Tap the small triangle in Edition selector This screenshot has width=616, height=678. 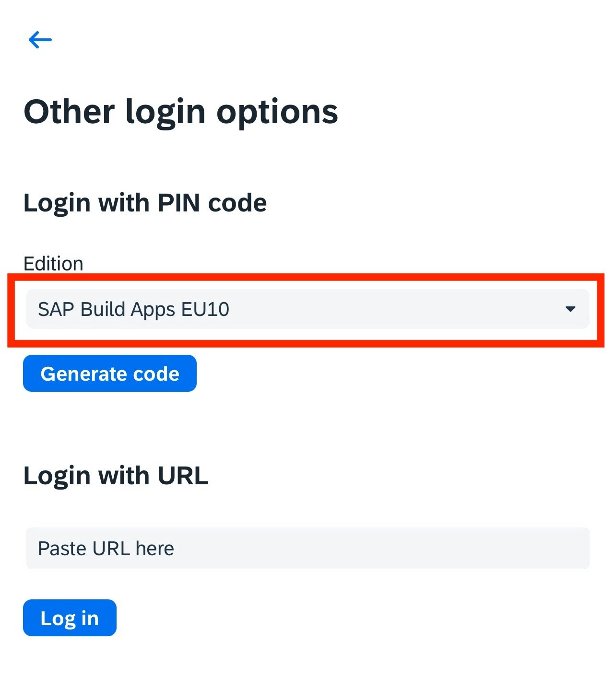[x=570, y=309]
